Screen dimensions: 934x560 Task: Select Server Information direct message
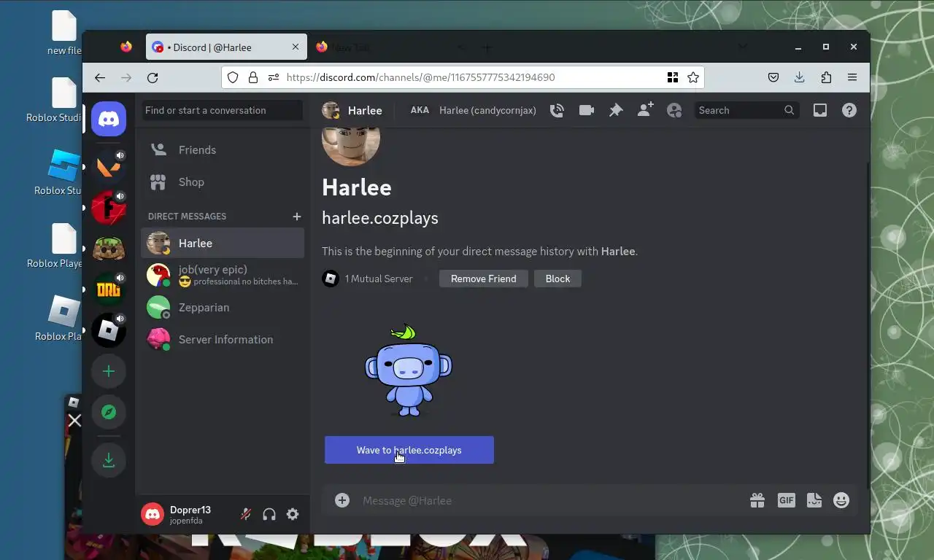(223, 339)
